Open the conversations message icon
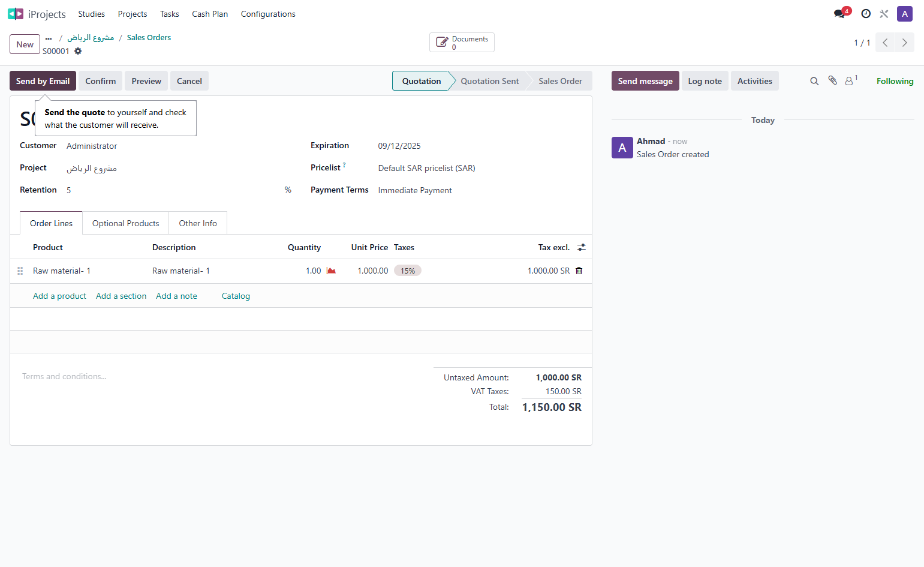Viewport: 924px width, 567px height. tap(839, 14)
